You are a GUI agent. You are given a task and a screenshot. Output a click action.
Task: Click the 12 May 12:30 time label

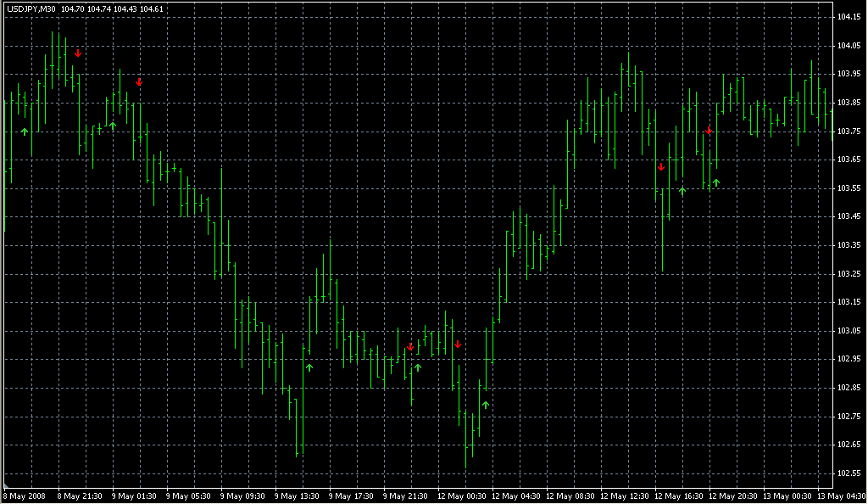[625, 496]
